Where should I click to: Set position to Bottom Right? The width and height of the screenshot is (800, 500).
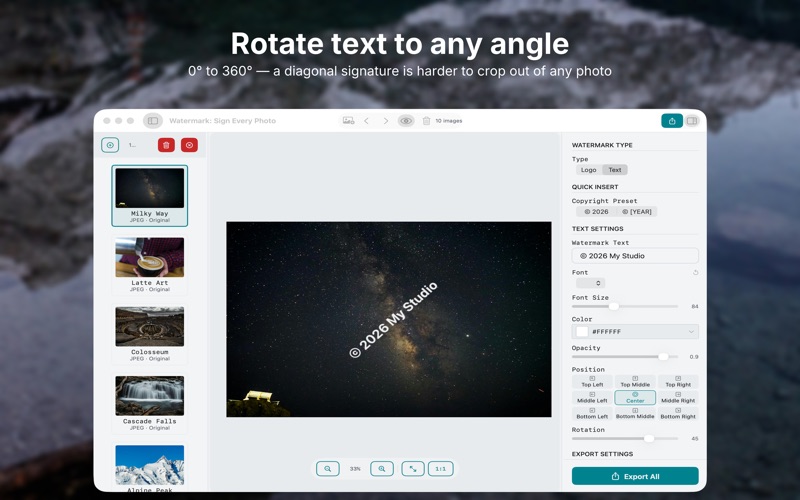click(678, 413)
